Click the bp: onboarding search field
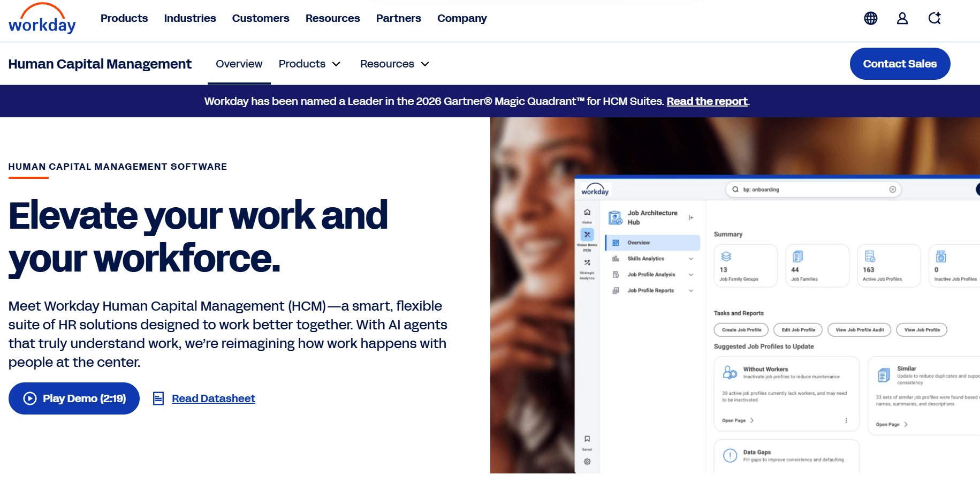 click(x=814, y=190)
